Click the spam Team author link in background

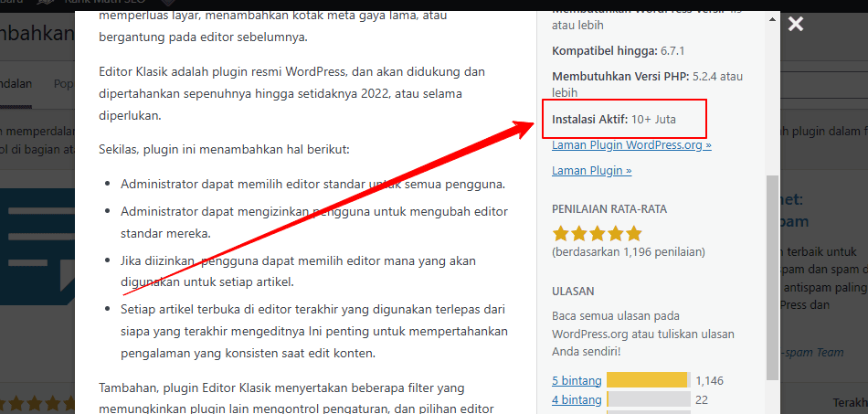point(811,353)
